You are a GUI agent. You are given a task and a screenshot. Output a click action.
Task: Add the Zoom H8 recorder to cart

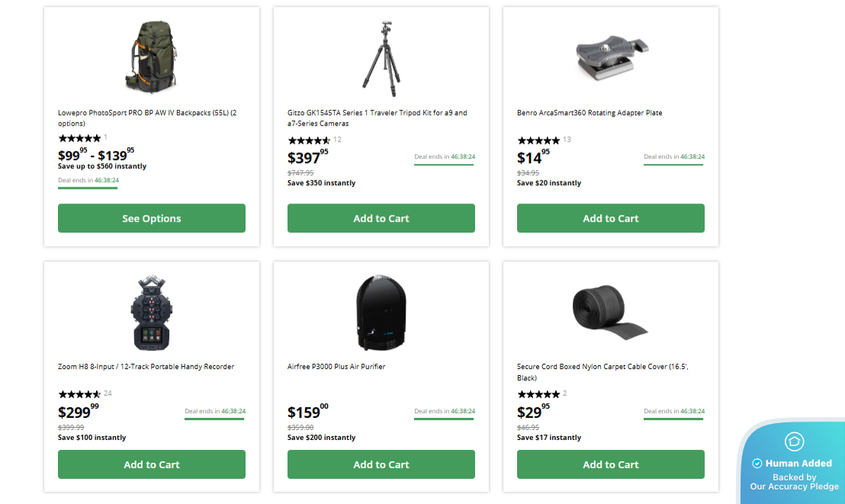coord(152,464)
